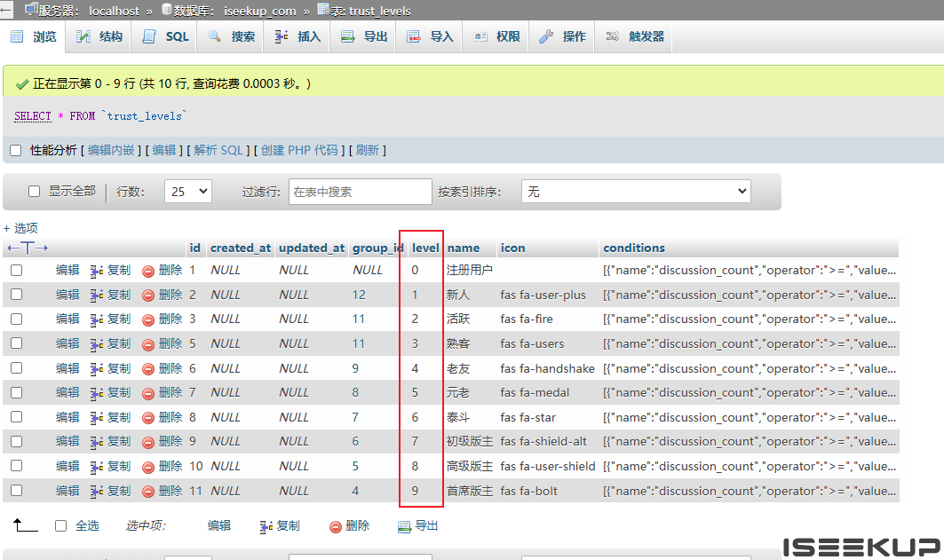Image resolution: width=944 pixels, height=560 pixels.
Task: Click the iseekup_com database breadcrumb link
Action: coord(259,11)
